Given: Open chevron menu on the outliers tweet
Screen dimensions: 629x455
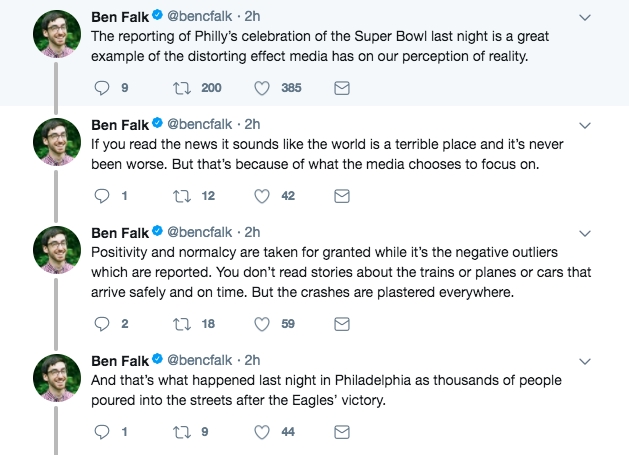Looking at the screenshot, I should pyautogui.click(x=585, y=234).
